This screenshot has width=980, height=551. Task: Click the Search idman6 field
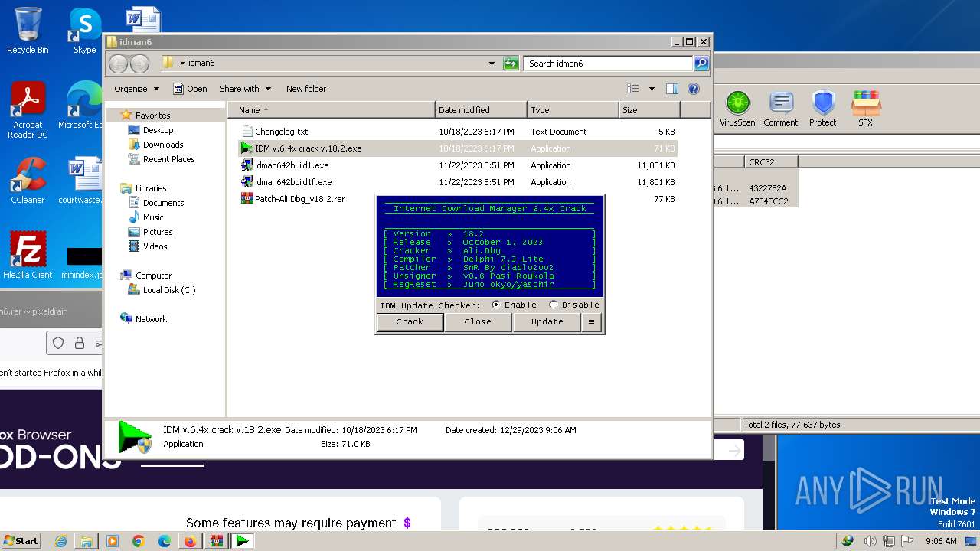tap(609, 64)
